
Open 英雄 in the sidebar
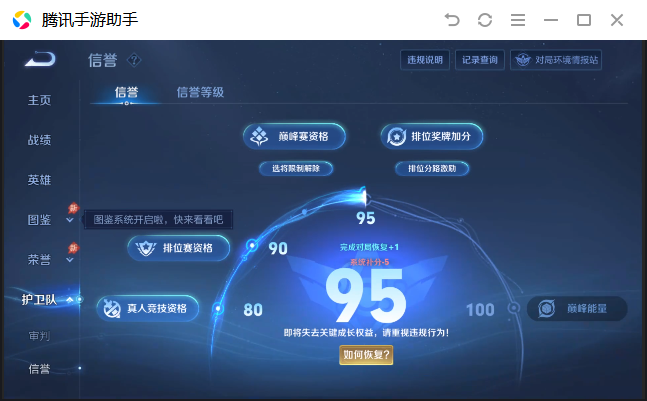click(x=40, y=180)
